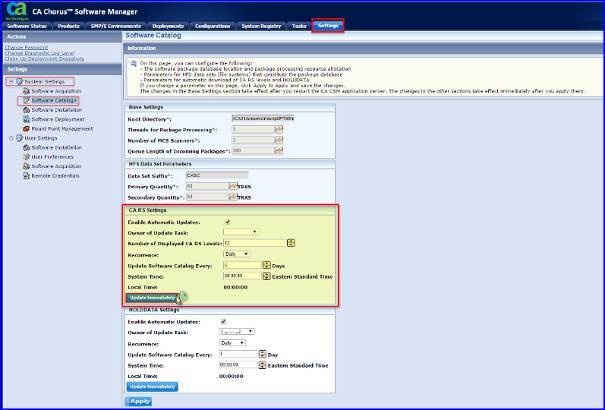Open the SMP/E Environments tab

pyautogui.click(x=116, y=26)
